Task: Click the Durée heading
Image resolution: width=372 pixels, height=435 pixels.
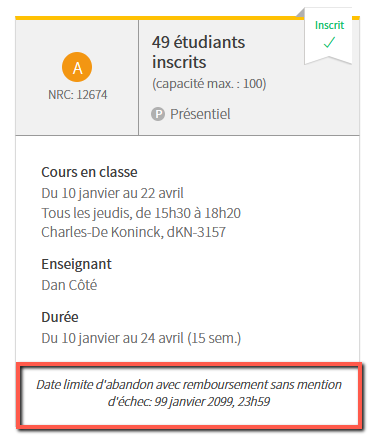Action: (60, 317)
